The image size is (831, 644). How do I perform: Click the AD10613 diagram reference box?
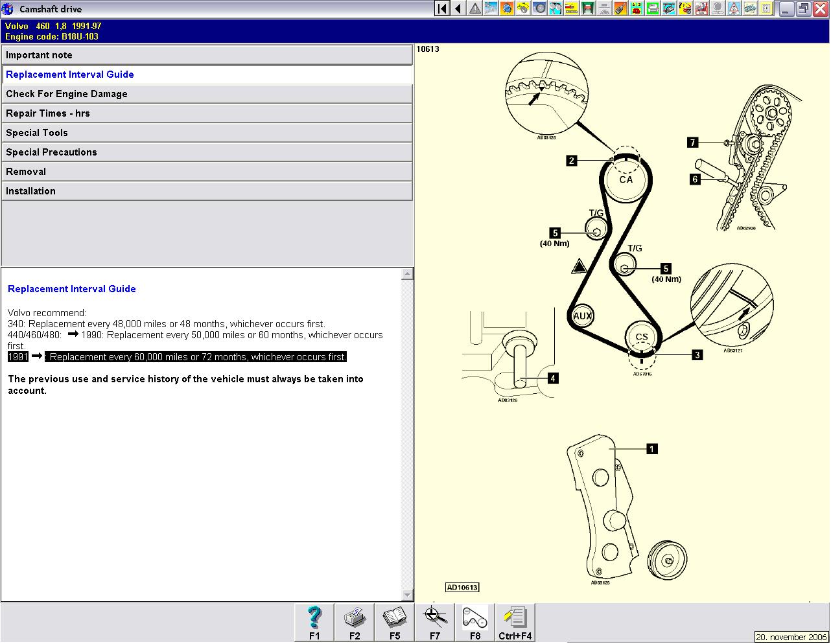point(462,588)
